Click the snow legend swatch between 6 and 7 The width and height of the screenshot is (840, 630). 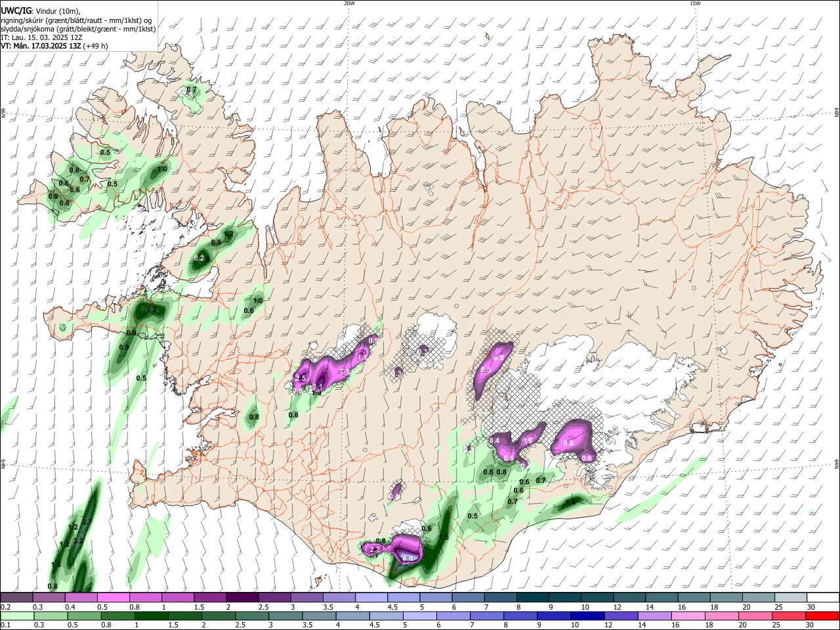[467, 598]
